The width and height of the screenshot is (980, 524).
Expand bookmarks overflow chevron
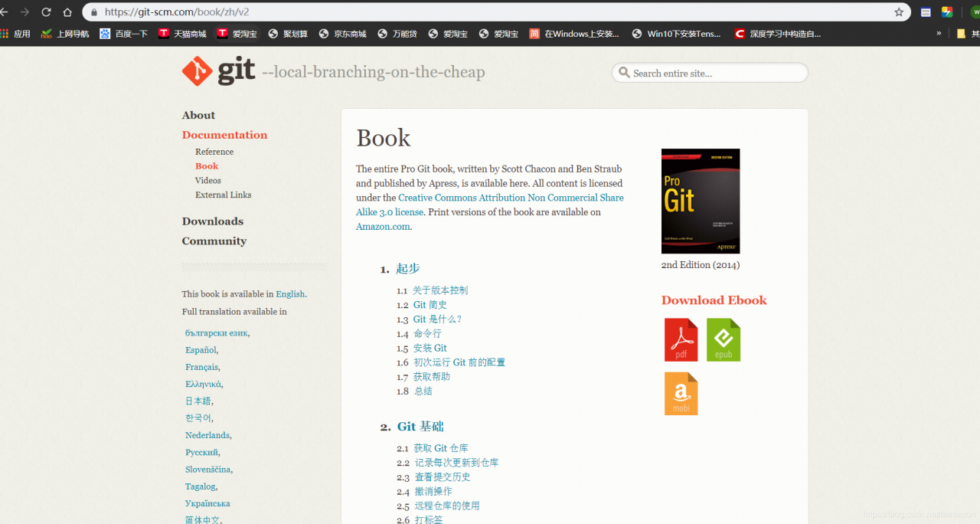[x=939, y=34]
